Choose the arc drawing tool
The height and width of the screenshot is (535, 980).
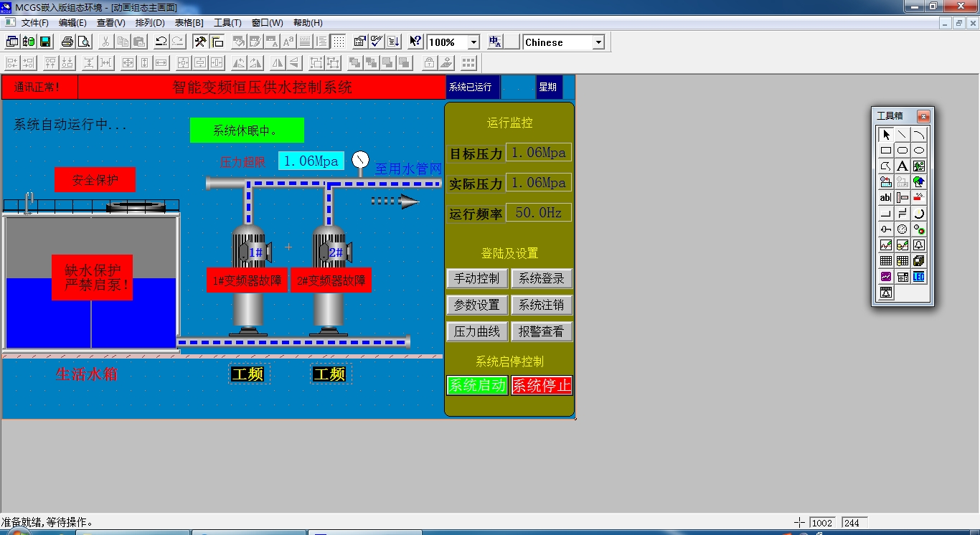pos(919,135)
